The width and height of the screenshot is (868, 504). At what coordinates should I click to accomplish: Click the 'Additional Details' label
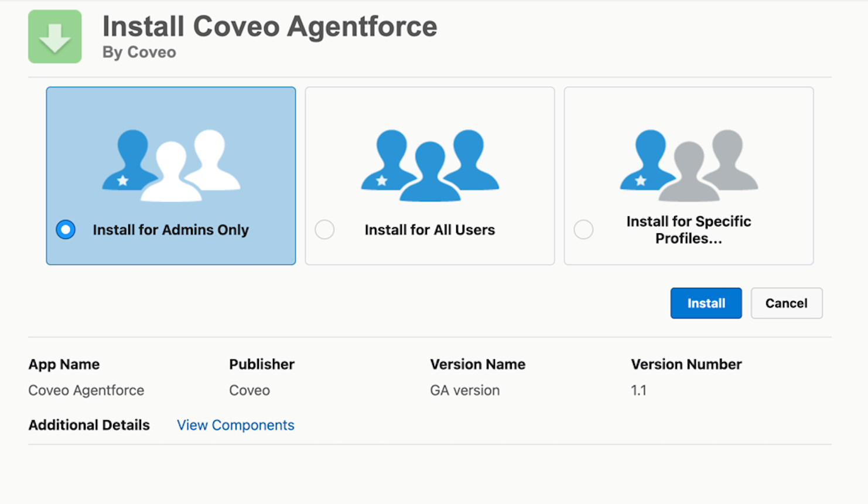tap(89, 425)
